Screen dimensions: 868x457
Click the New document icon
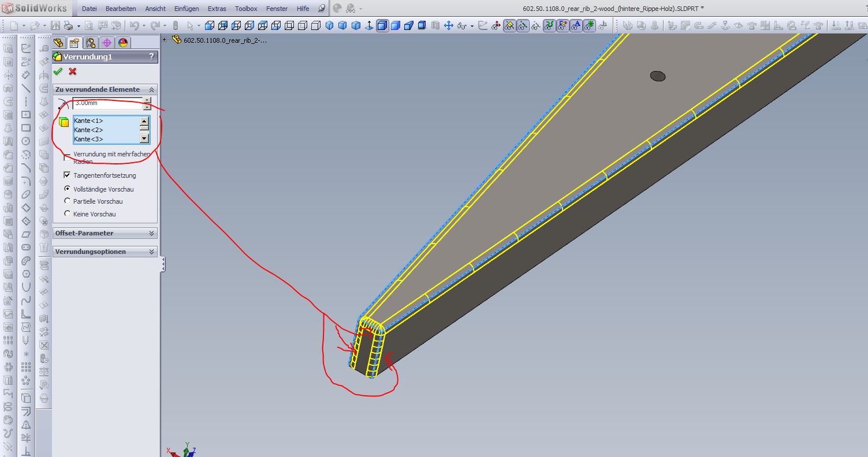(14, 25)
